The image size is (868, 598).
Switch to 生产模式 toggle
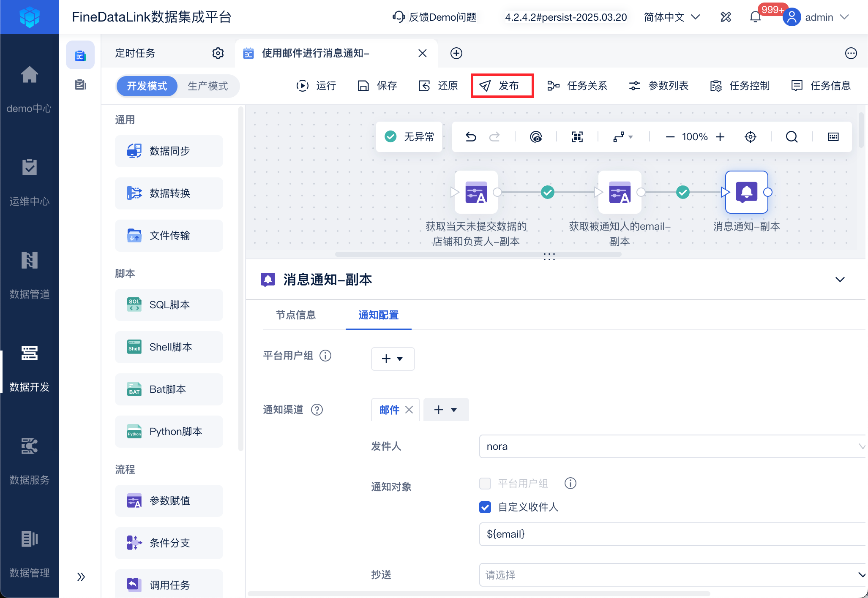[x=207, y=86]
